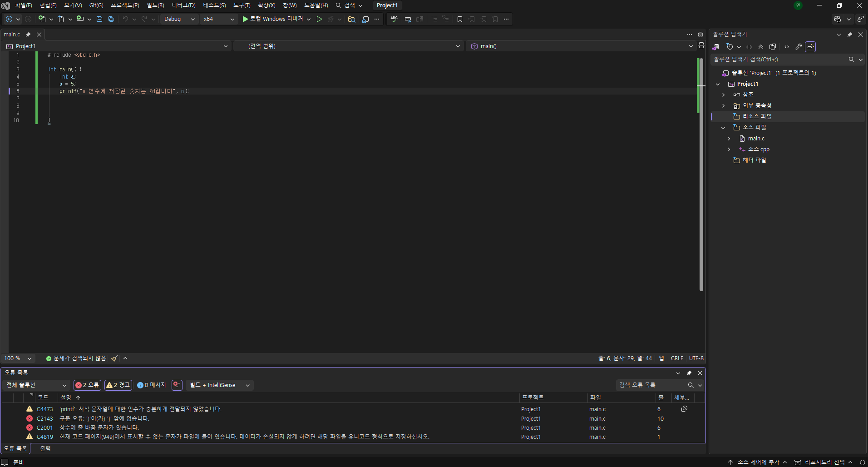The width and height of the screenshot is (868, 467).
Task: Open the Debug configuration dropdown
Action: point(179,19)
